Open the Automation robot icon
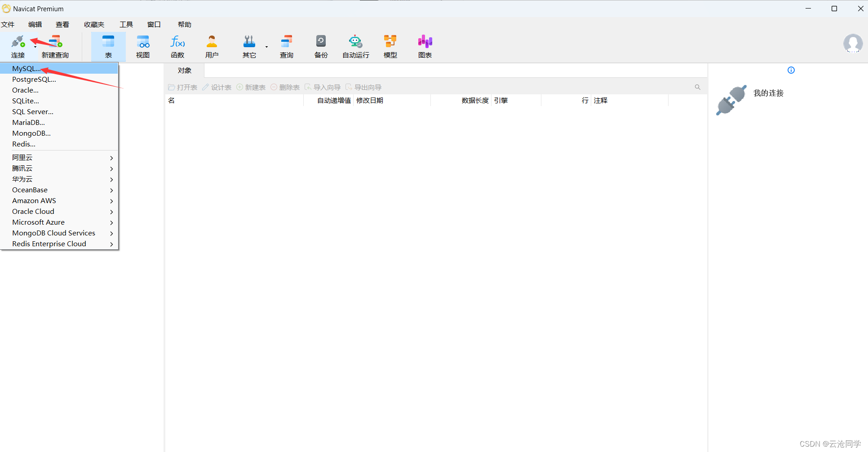The height and width of the screenshot is (452, 868). pyautogui.click(x=356, y=42)
